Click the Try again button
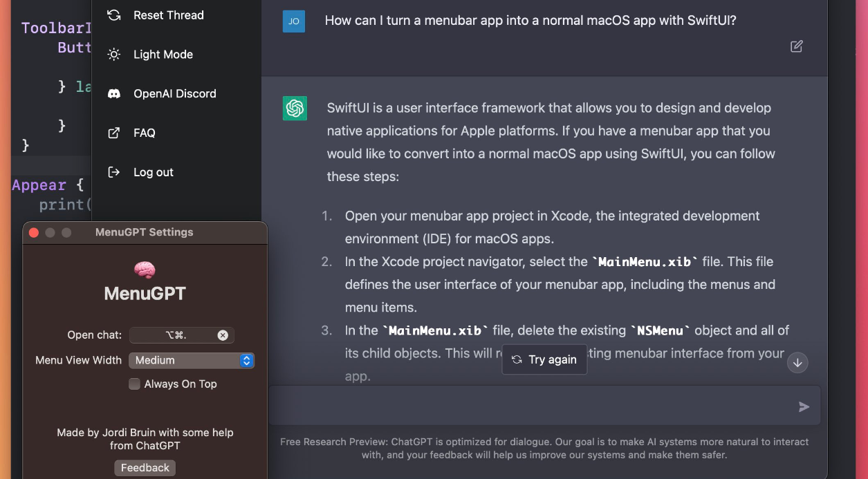This screenshot has height=479, width=868. [x=544, y=359]
